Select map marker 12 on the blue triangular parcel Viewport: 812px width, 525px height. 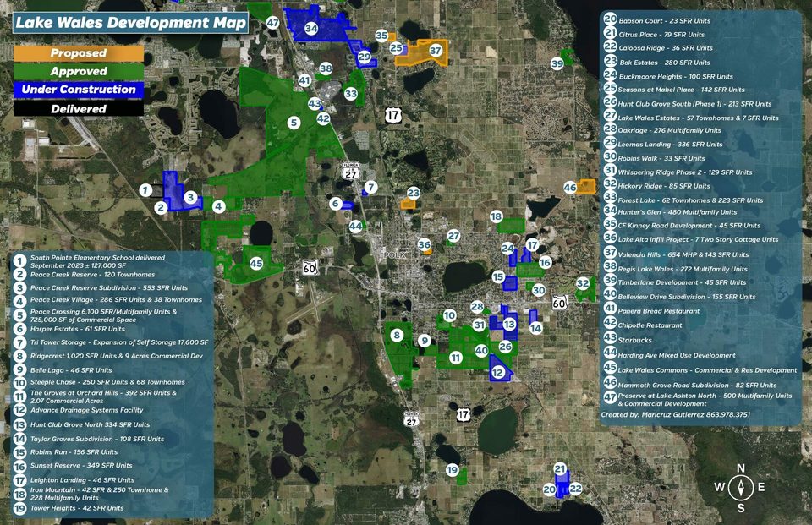pos(497,372)
